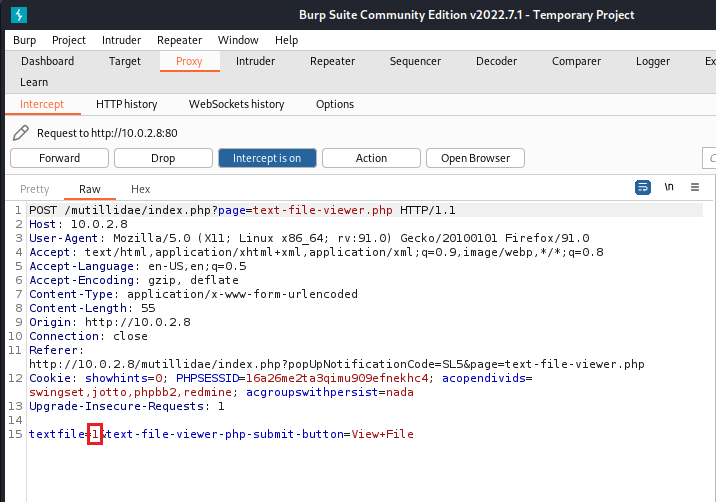Click the 'textfile' parameter name
The image size is (716, 502).
pyautogui.click(x=57, y=434)
